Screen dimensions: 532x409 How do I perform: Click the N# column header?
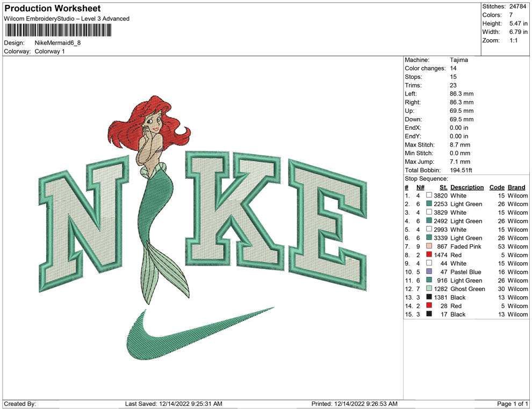420,187
